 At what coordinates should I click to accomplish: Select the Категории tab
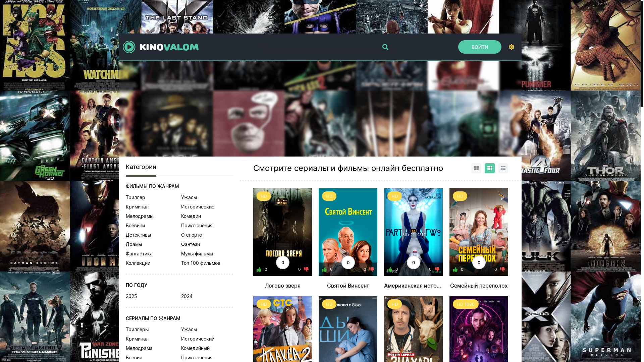tap(141, 167)
